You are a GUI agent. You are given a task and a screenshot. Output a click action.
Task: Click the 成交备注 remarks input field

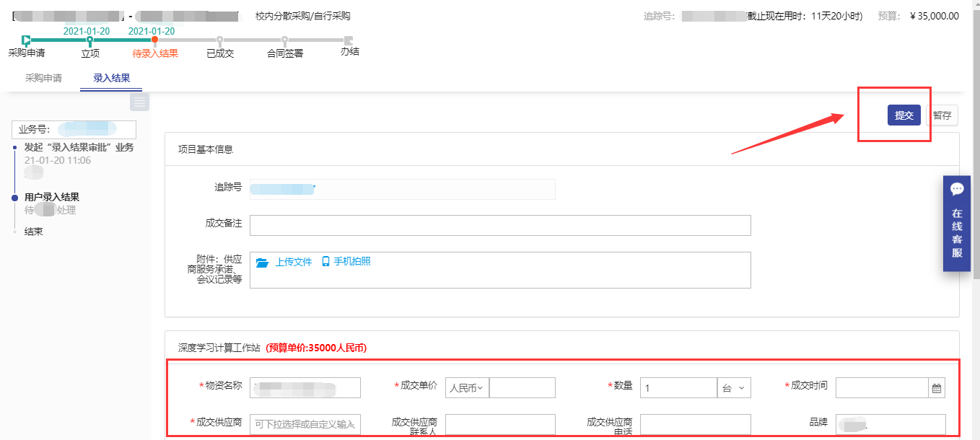click(x=499, y=225)
